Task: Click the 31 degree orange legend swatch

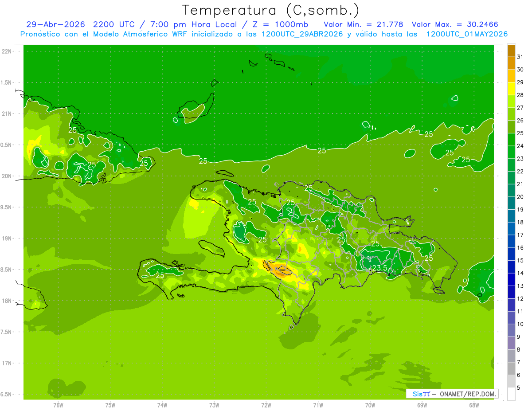Action: tap(511, 51)
